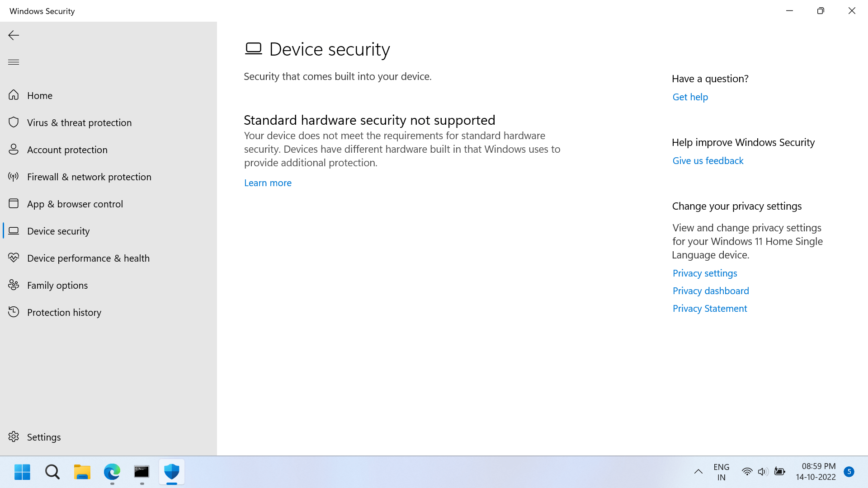Click App & browser control window icon
This screenshot has height=488, width=868.
click(x=14, y=204)
